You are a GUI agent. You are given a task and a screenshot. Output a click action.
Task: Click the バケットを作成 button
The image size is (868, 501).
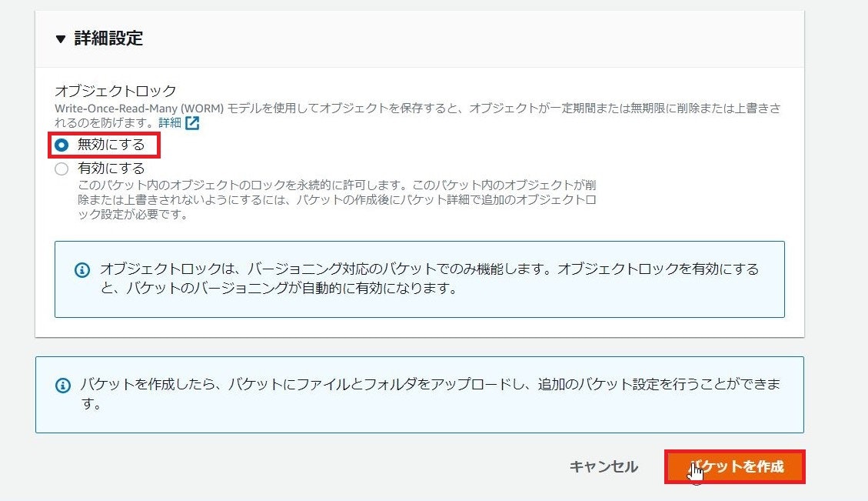(x=734, y=466)
